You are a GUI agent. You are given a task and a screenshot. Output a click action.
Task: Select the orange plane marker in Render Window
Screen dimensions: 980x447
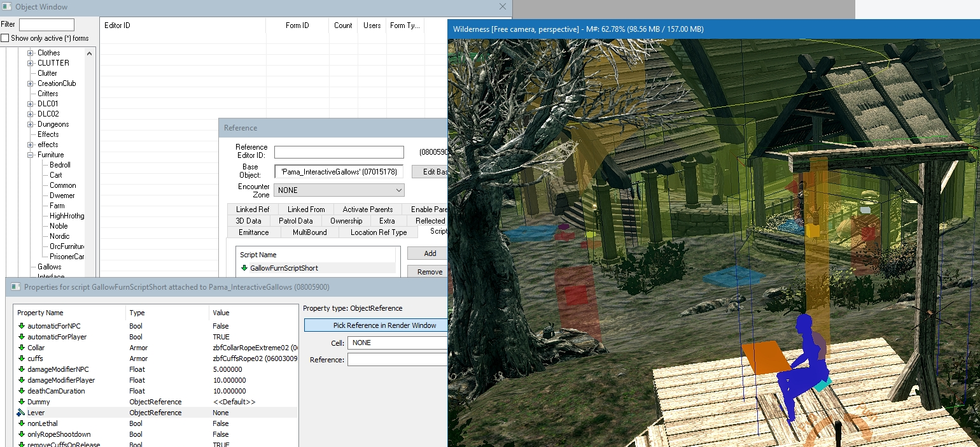tap(767, 357)
